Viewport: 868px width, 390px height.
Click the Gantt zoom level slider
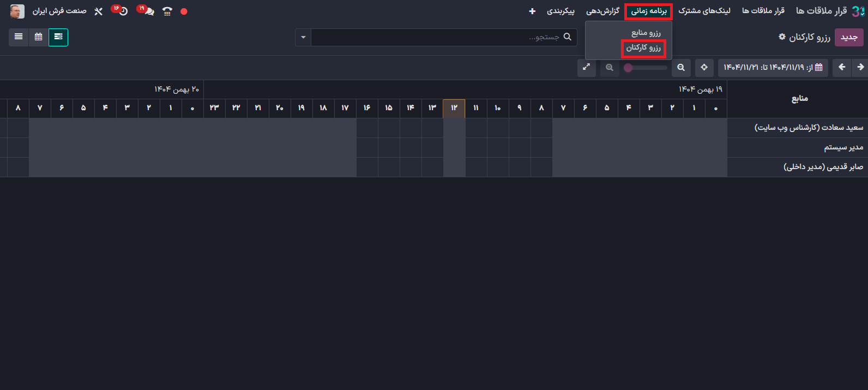coord(646,68)
